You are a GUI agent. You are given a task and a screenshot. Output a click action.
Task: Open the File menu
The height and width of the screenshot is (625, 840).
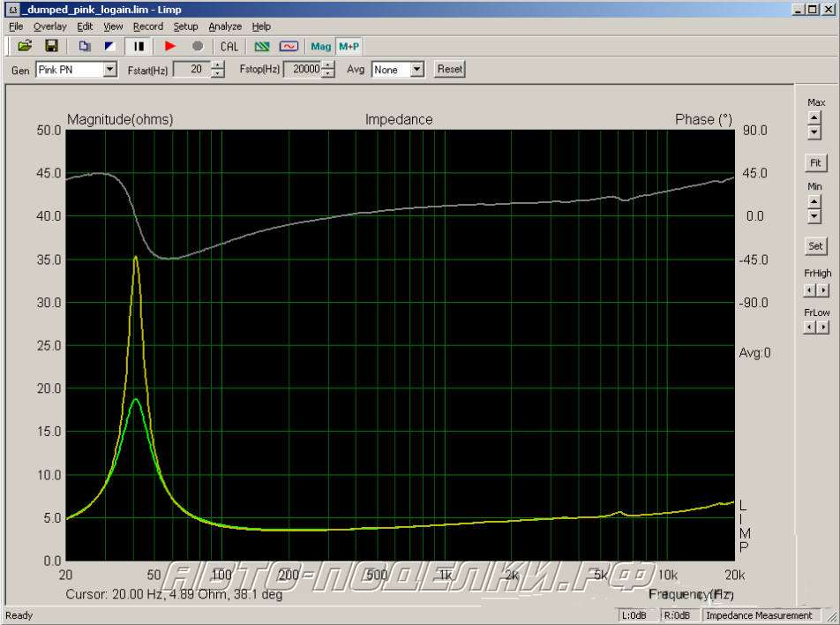[x=16, y=26]
